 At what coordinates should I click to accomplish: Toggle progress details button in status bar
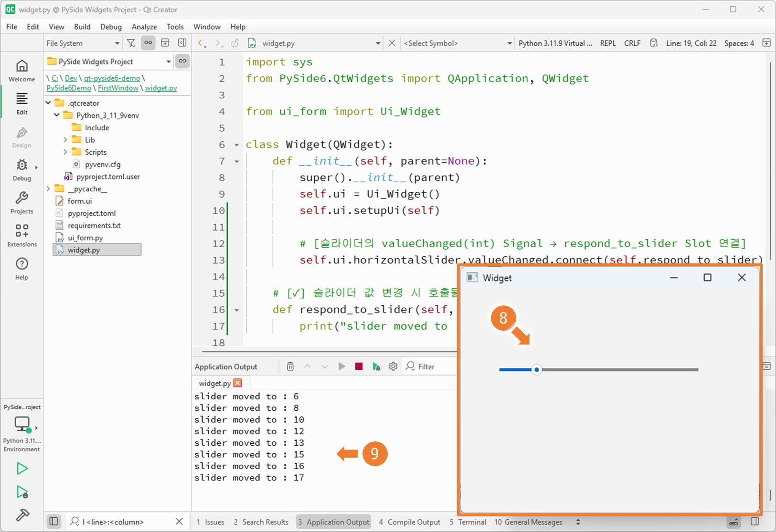734,522
